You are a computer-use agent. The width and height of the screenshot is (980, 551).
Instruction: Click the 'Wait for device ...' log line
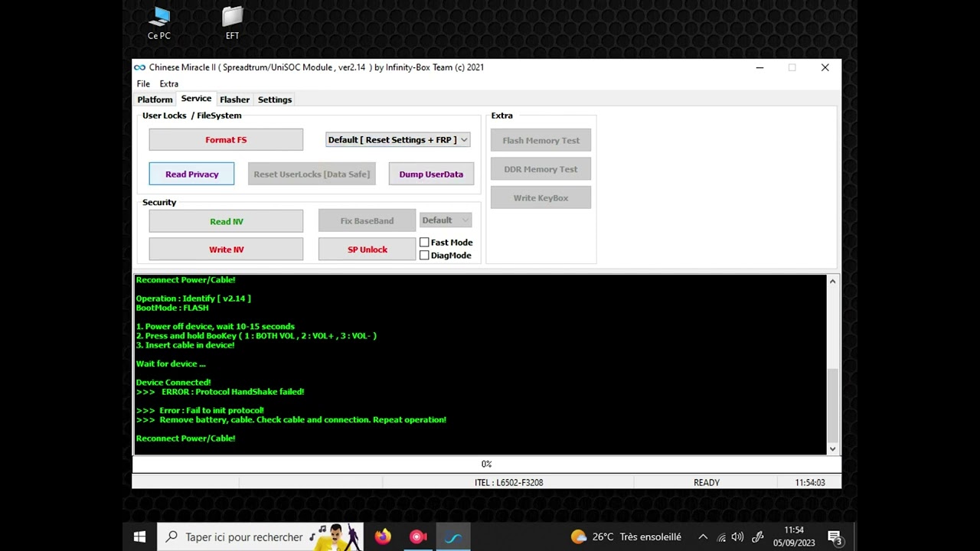[171, 364]
